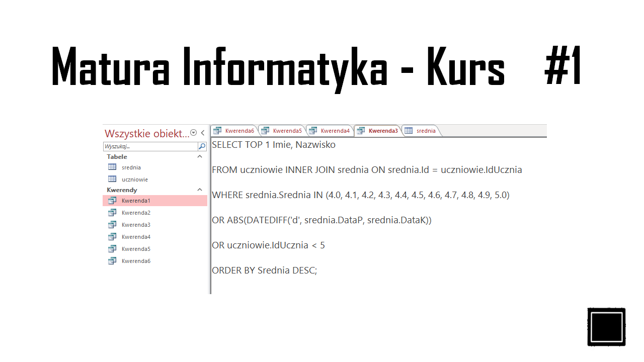Select Kwerenda3 in the navigation pane
Viewport: 644px width, 362px height.
[136, 224]
